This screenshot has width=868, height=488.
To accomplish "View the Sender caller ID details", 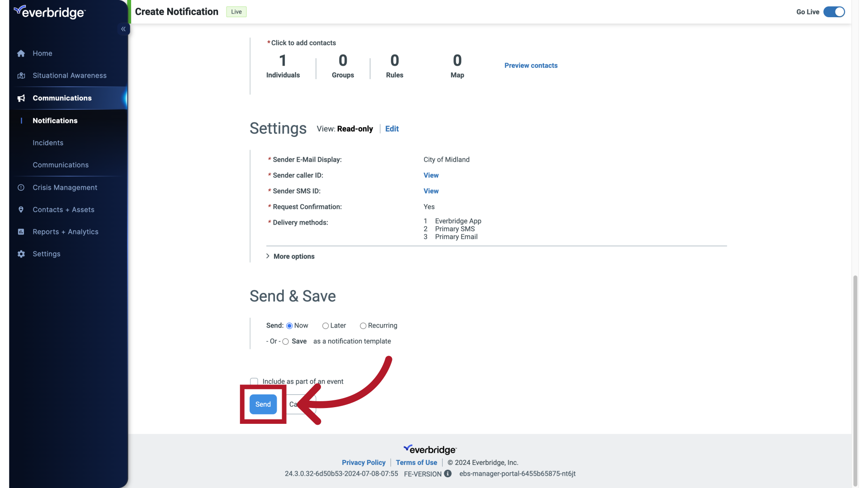I will [x=430, y=175].
